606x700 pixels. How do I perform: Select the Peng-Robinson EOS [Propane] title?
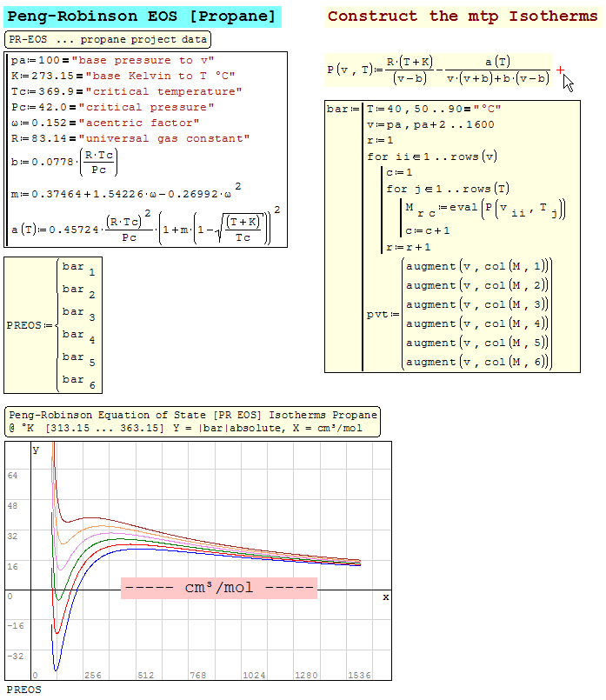click(x=142, y=17)
